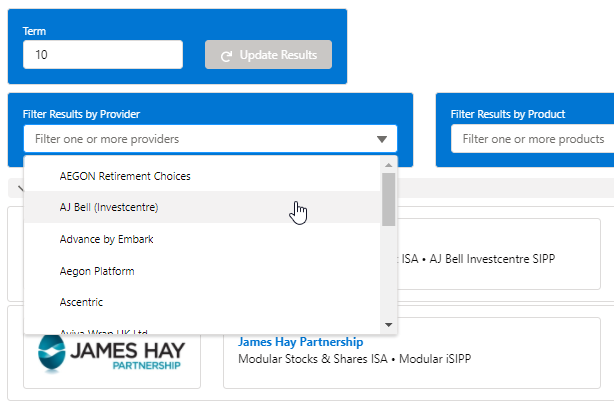Edit the Term input field
Screen dimensions: 614x404
coord(103,54)
